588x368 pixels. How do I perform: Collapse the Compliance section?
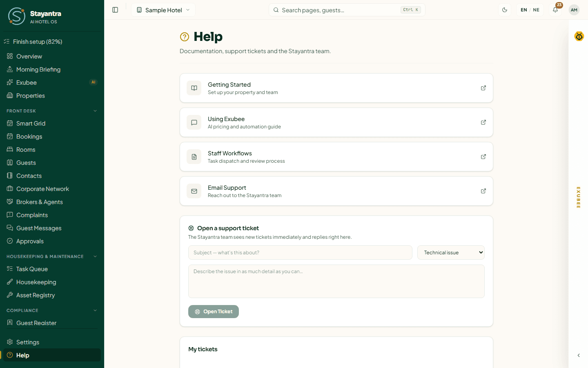click(52, 310)
